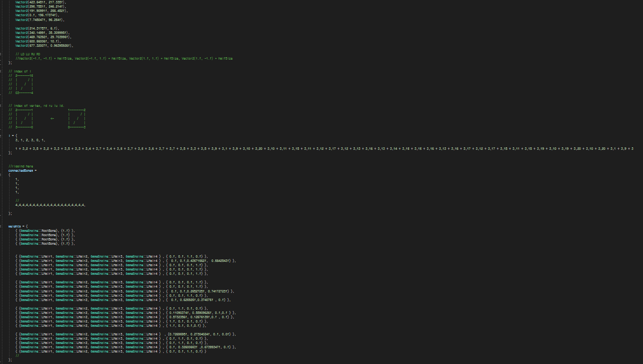Click the 0.74172723f weight value
Image resolution: width=643 pixels, height=364 pixels.
click(218, 291)
